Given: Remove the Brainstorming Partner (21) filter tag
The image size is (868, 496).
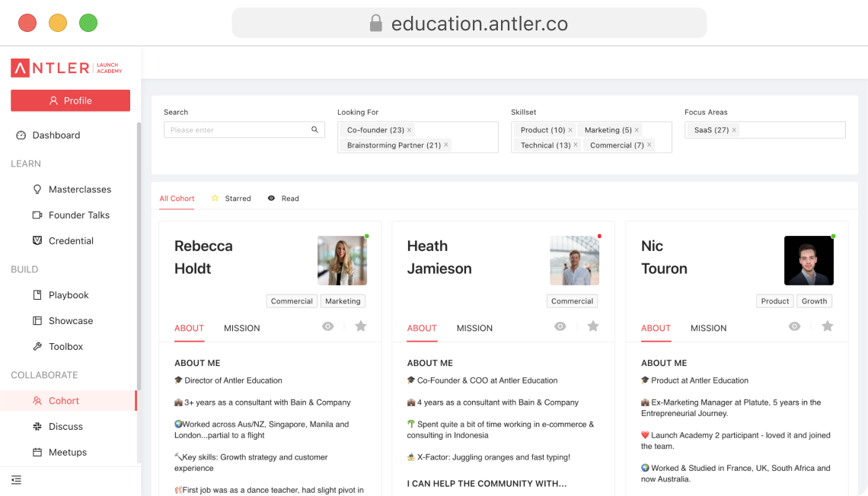Looking at the screenshot, I should [445, 145].
